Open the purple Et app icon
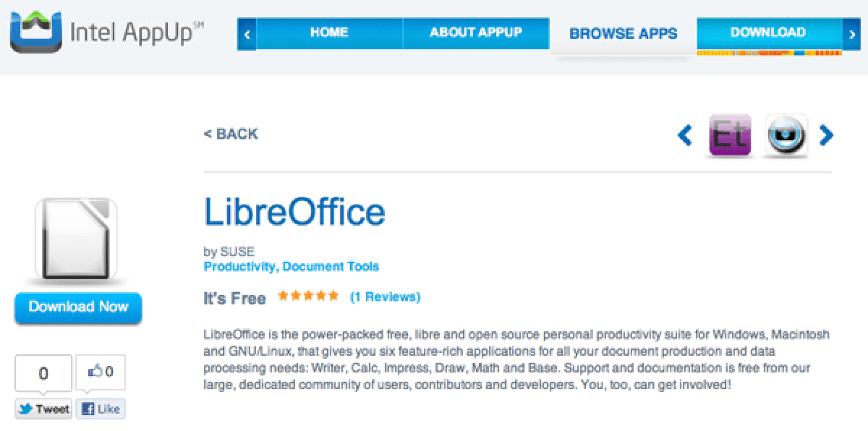The width and height of the screenshot is (868, 431). point(731,135)
